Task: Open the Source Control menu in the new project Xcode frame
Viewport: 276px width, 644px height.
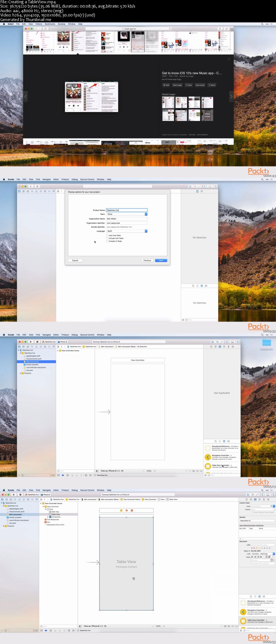Action: click(x=87, y=179)
